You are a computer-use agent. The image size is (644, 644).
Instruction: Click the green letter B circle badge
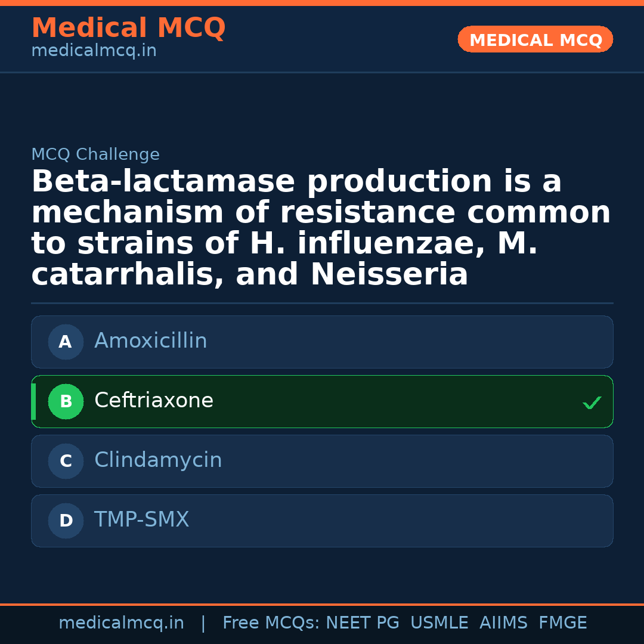(66, 402)
